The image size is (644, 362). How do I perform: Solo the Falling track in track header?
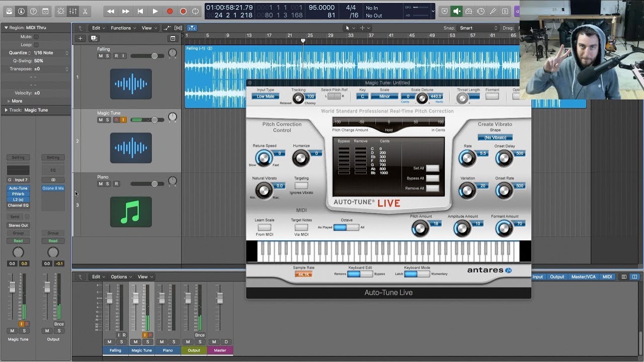(x=107, y=56)
